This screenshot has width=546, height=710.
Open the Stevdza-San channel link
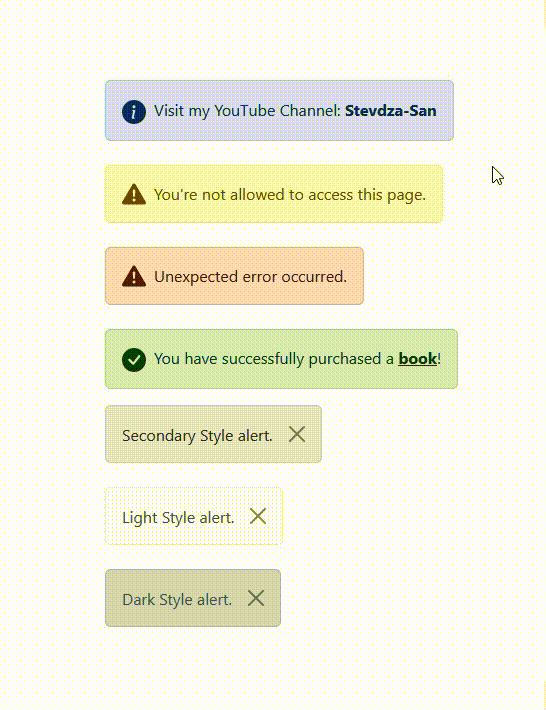pyautogui.click(x=391, y=111)
